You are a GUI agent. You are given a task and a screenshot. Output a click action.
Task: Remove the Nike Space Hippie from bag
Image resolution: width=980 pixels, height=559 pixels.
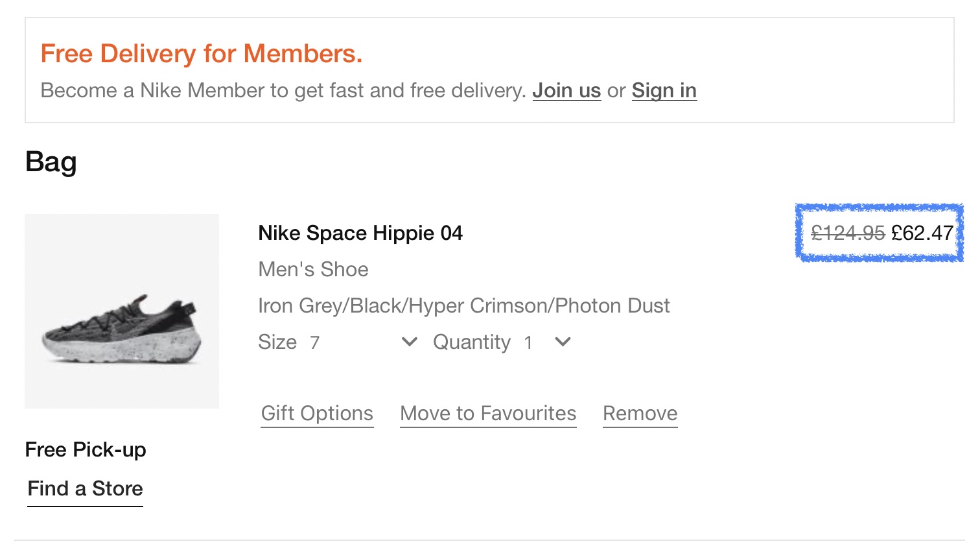click(x=640, y=414)
